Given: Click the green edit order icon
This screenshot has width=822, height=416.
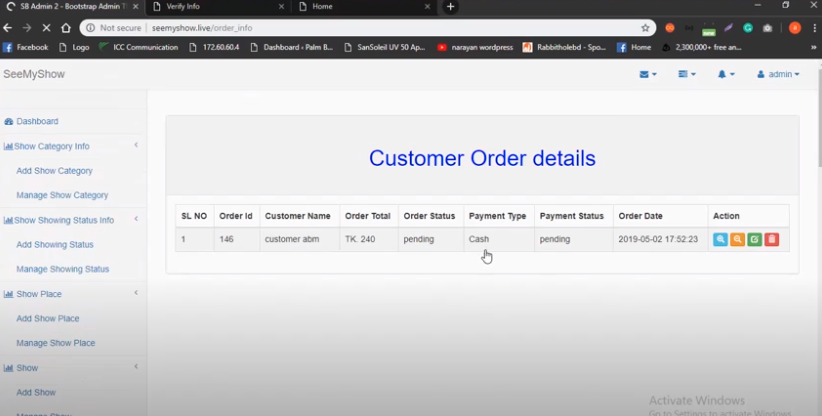Looking at the screenshot, I should 754,240.
